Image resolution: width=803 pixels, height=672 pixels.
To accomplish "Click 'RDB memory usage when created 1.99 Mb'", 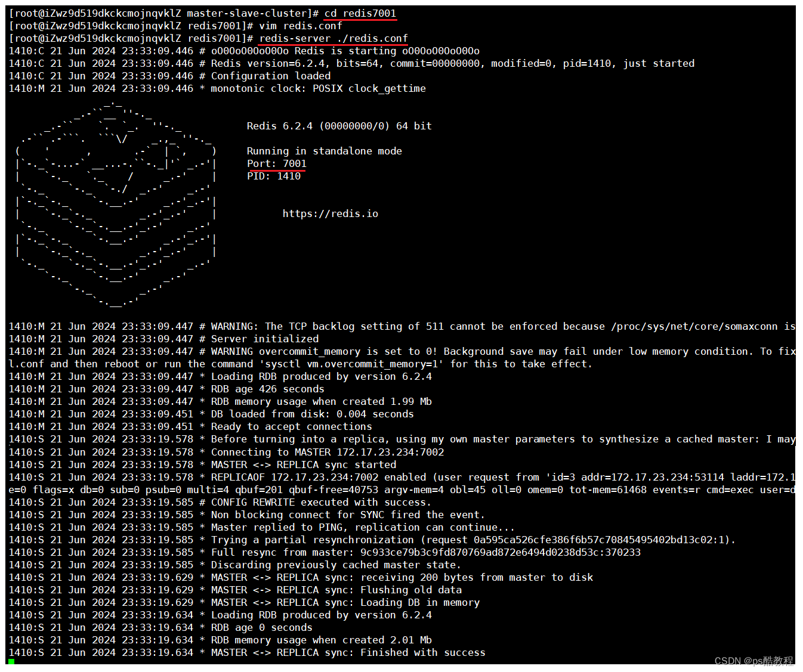I will point(220,401).
